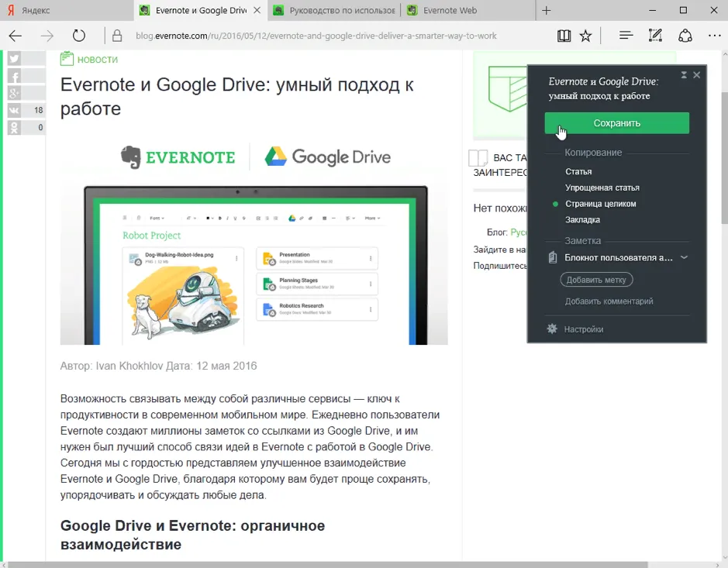Viewport: 728px width, 568px height.
Task: Click the Копирование section label
Action: point(593,153)
